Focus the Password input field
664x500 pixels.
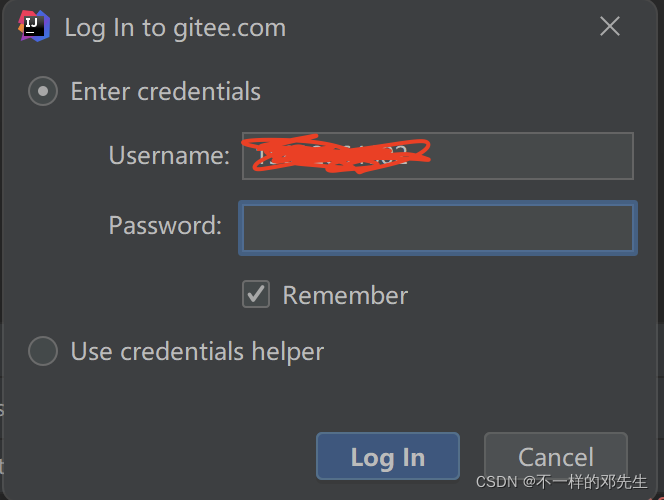[x=438, y=228]
